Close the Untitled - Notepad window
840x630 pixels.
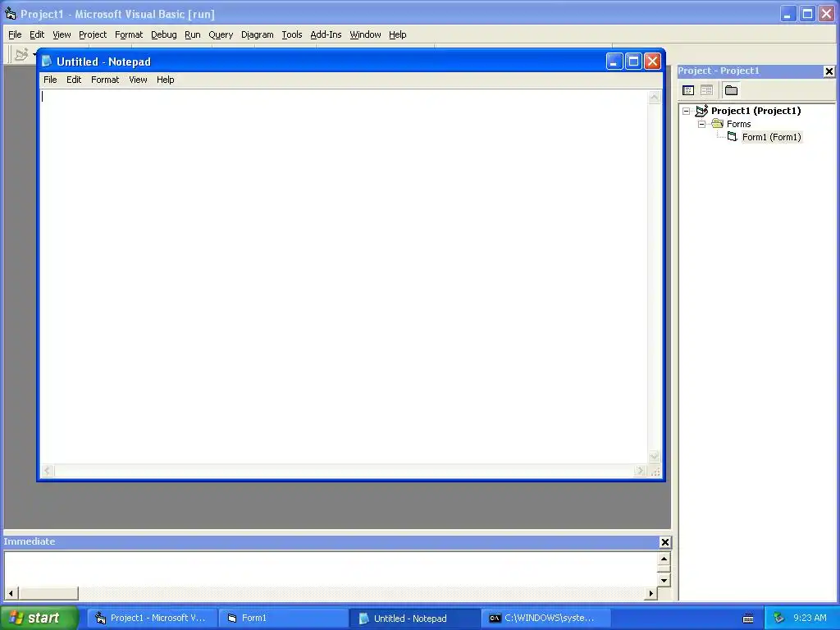click(x=652, y=62)
